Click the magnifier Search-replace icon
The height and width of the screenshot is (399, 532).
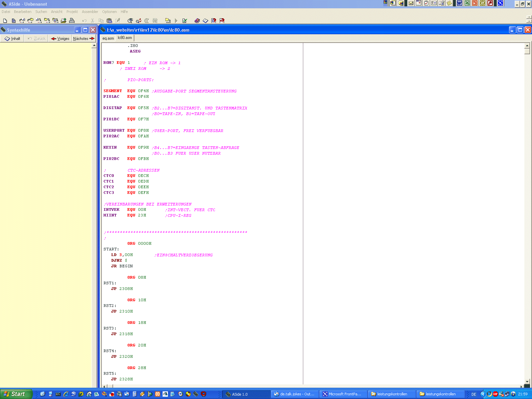pos(139,21)
